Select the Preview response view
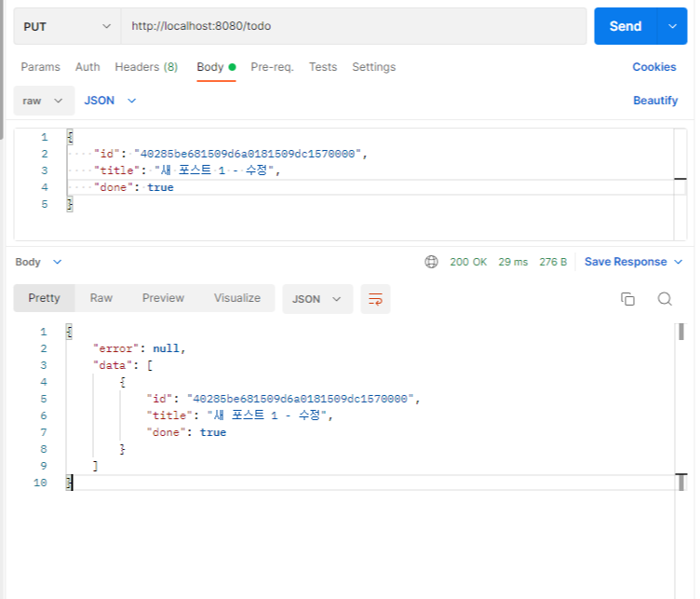 click(163, 298)
